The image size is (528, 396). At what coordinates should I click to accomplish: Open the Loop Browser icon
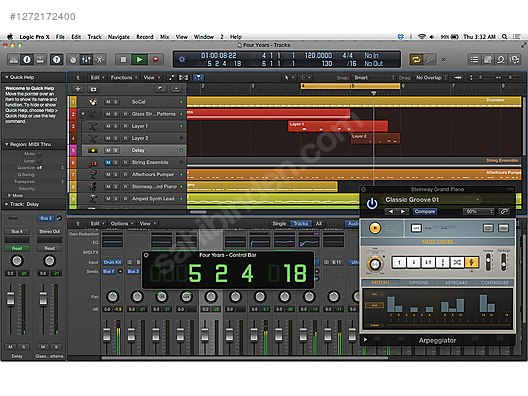501,60
